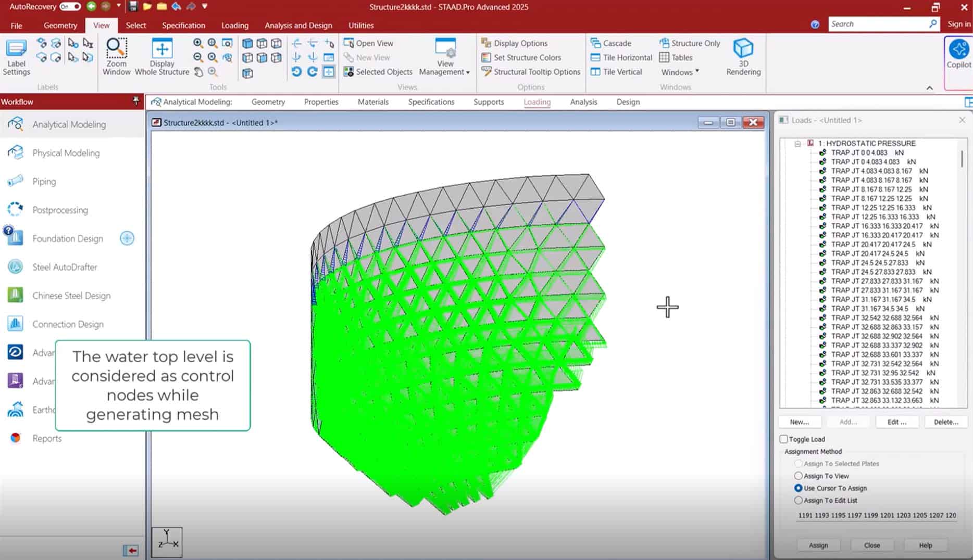
Task: Switch to the Select ribbon tab
Action: [136, 25]
